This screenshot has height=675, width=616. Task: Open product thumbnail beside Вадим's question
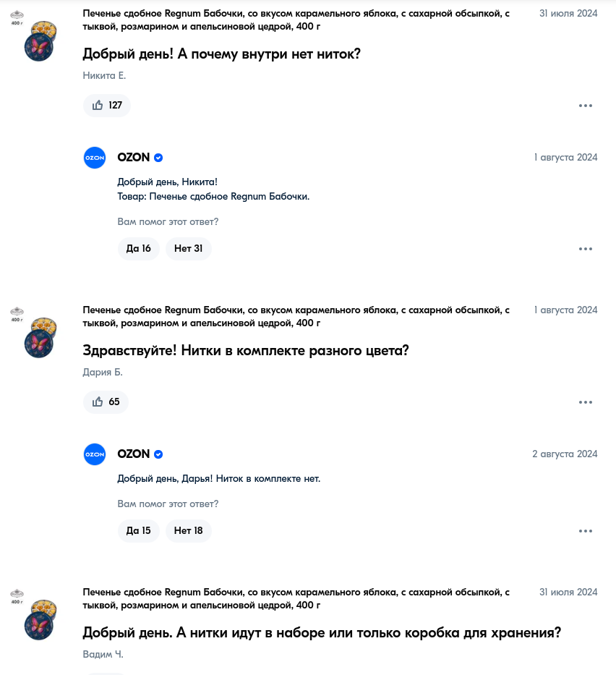click(35, 615)
